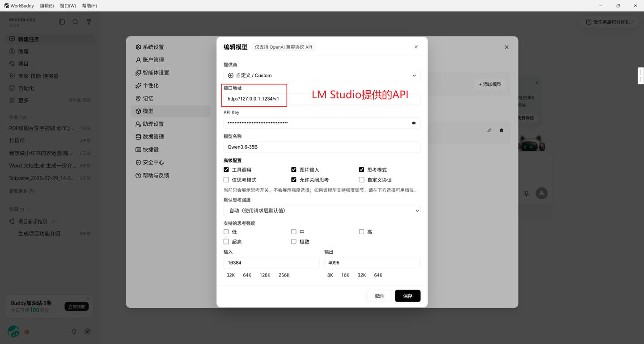Select the 128K input preset
The height and width of the screenshot is (344, 644).
click(x=265, y=275)
